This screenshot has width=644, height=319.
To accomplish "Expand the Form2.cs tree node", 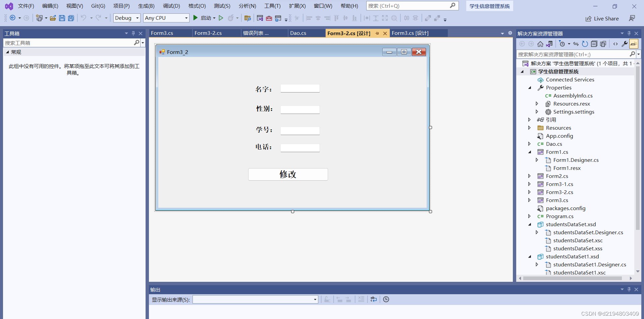I will pos(529,176).
